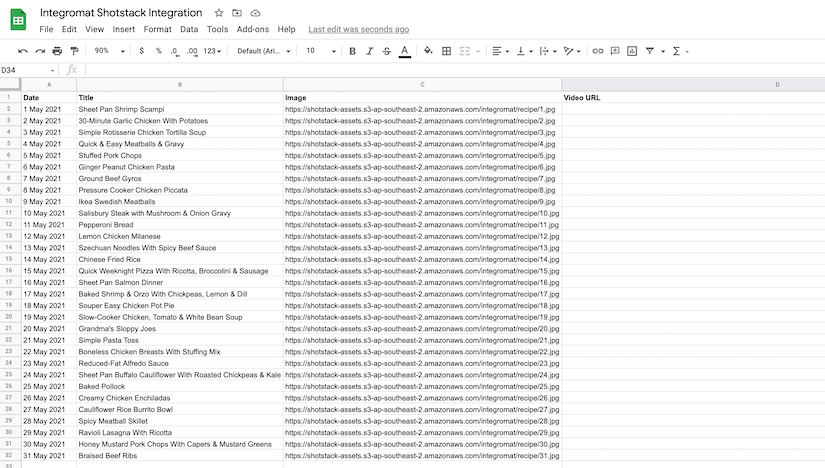Open the Insert menu
Image resolution: width=825 pixels, height=468 pixels.
pyautogui.click(x=124, y=29)
